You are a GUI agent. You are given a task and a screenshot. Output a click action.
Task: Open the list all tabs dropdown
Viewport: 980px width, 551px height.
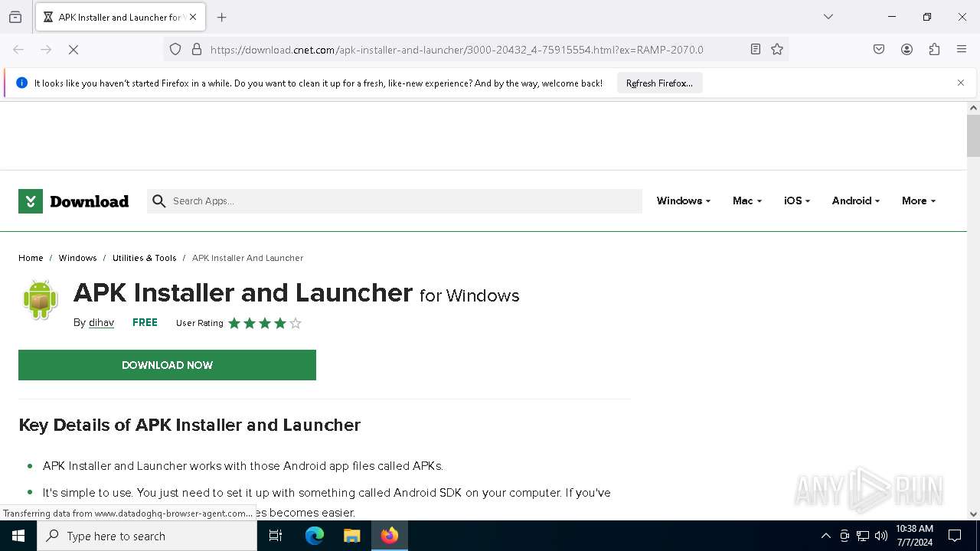coord(828,17)
